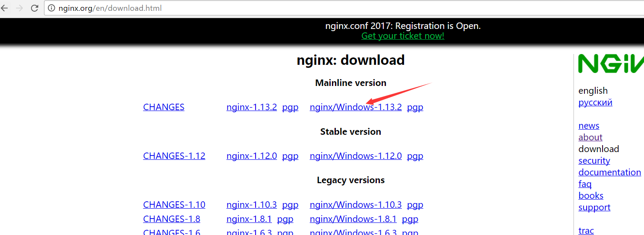Open pgp link beside nginx/Windows-1.8.1

[410, 219]
